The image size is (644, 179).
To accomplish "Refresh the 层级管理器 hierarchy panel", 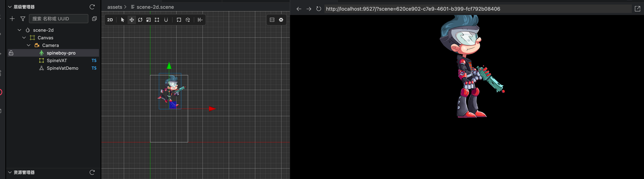I will click(x=92, y=7).
